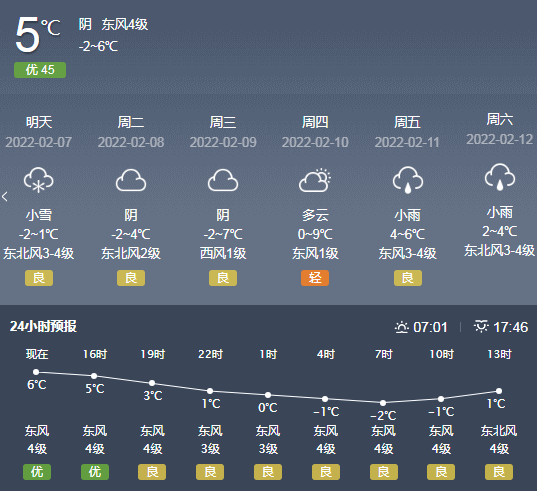The width and height of the screenshot is (537, 491).
Task: Click the 良 air quality badge under 周二
Action: coord(131,278)
